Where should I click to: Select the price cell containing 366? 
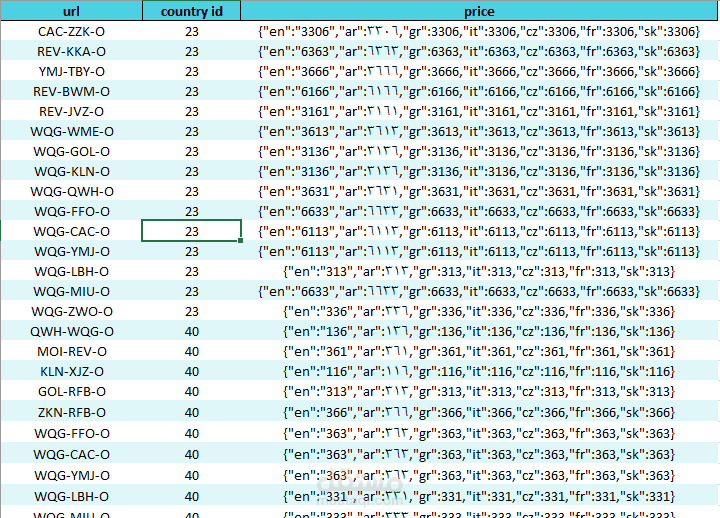point(479,412)
